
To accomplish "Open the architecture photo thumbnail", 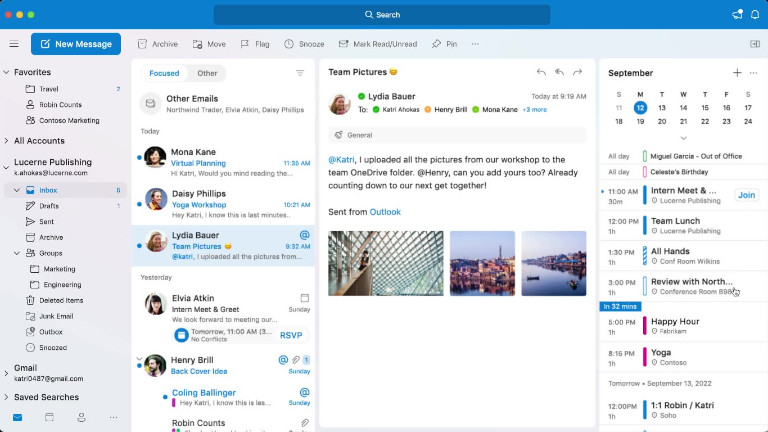I will tap(386, 264).
